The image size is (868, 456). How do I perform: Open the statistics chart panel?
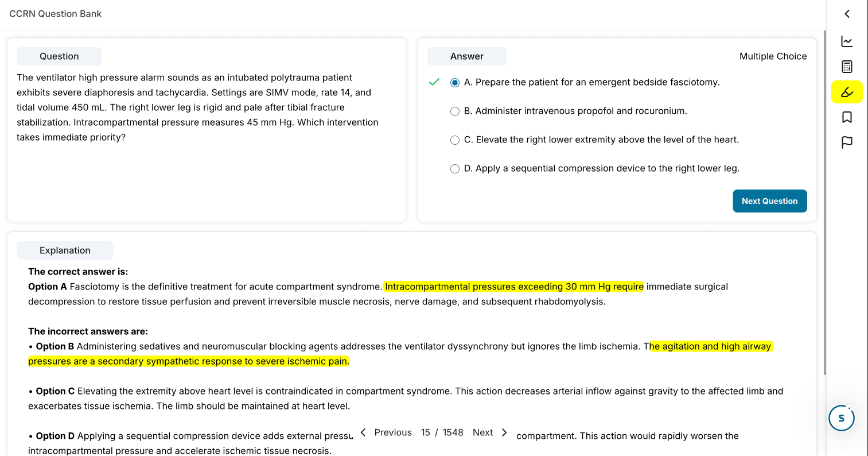point(847,41)
